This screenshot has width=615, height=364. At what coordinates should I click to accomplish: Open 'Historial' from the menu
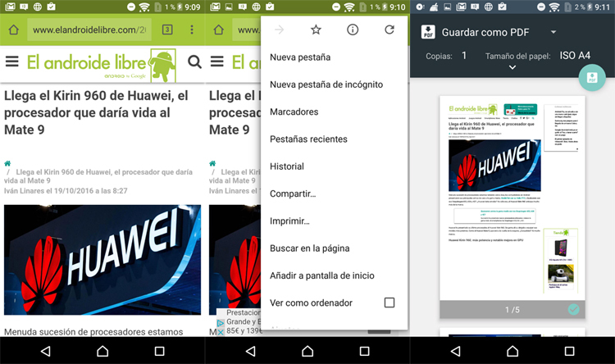tap(287, 166)
